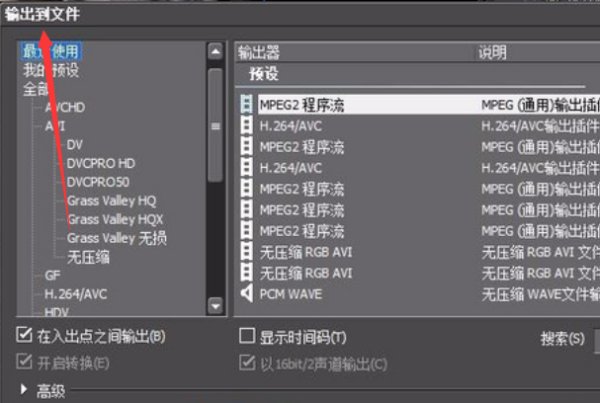Click the 预设 group heading

[x=264, y=73]
